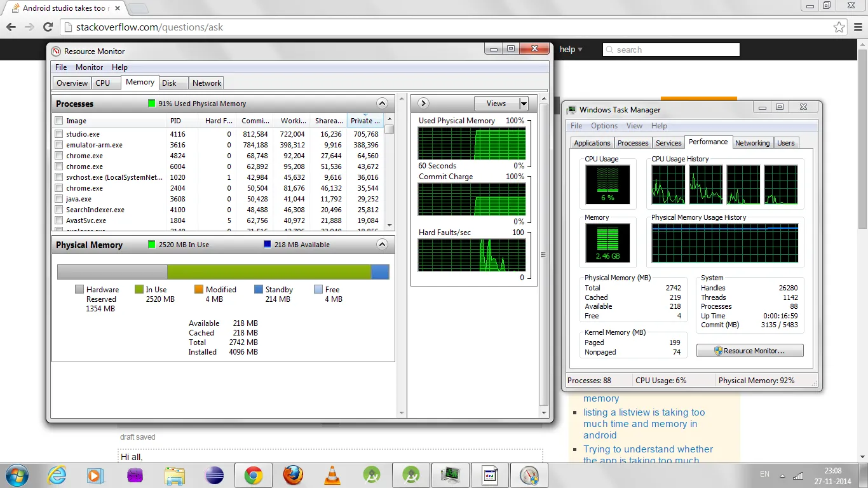Image resolution: width=868 pixels, height=488 pixels.
Task: Bookmark this page with the star icon
Action: click(x=839, y=27)
